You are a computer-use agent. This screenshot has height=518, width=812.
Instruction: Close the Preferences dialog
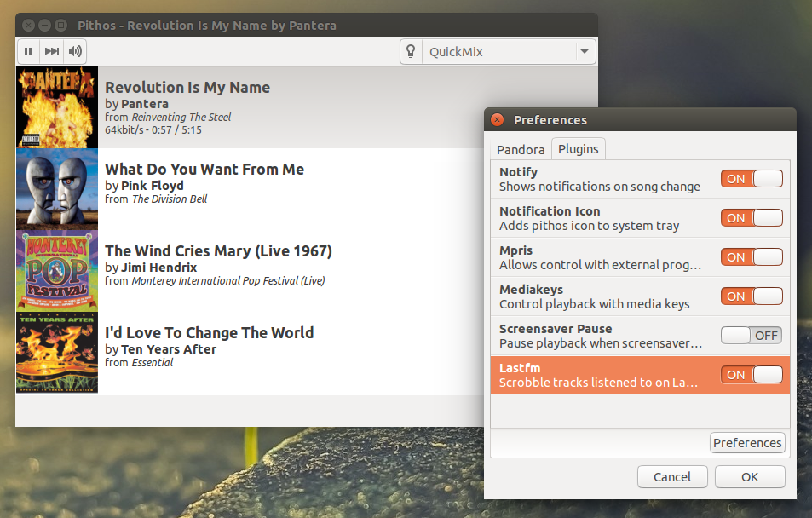(x=497, y=119)
